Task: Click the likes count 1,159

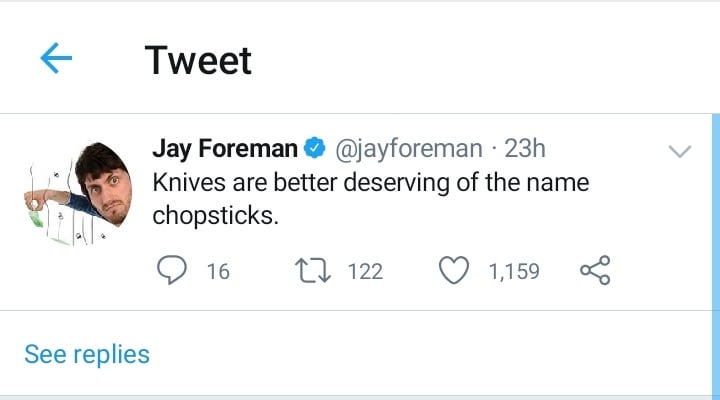Action: (x=514, y=271)
